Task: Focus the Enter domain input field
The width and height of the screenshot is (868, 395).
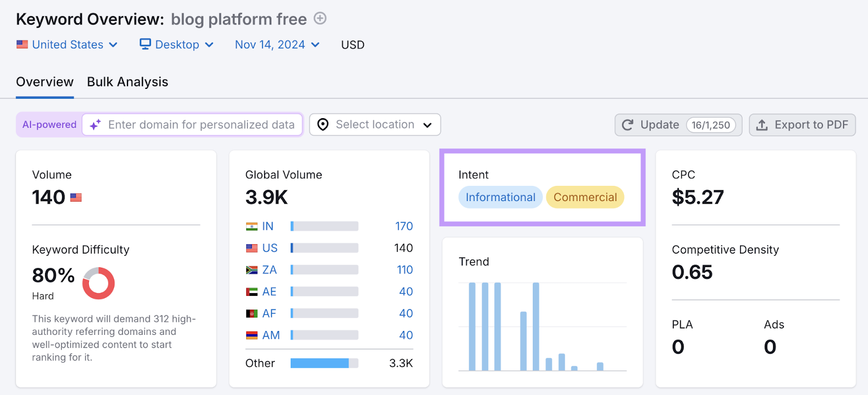Action: (x=201, y=125)
